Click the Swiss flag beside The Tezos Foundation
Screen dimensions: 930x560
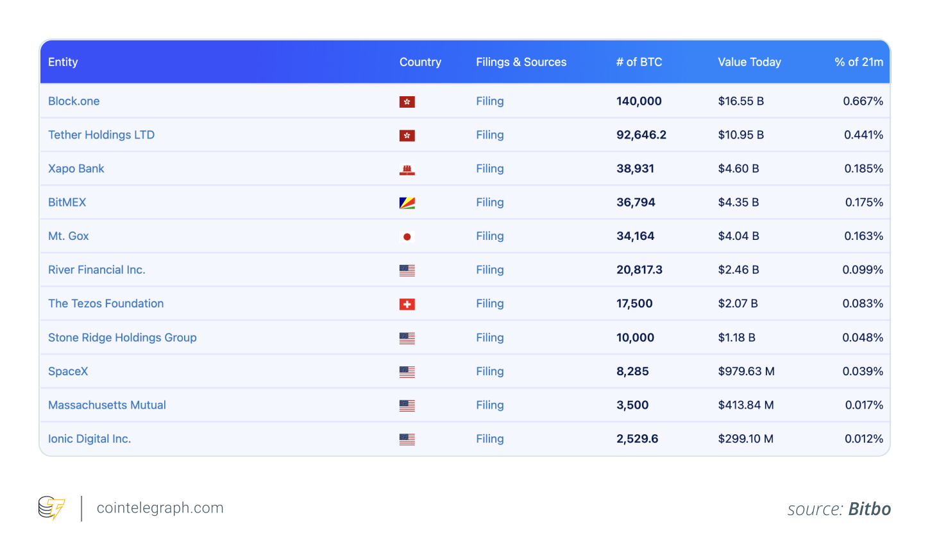(x=407, y=303)
